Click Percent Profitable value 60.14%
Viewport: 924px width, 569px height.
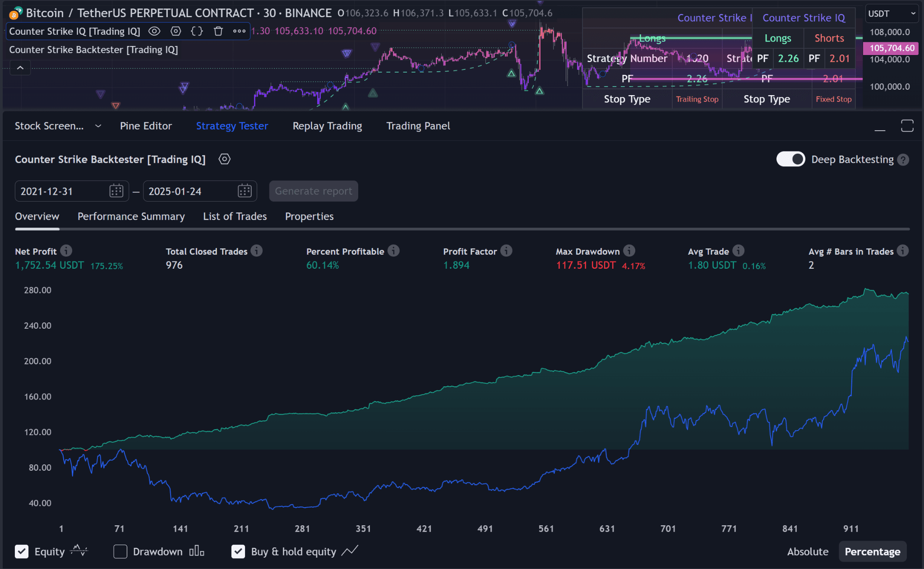point(322,266)
